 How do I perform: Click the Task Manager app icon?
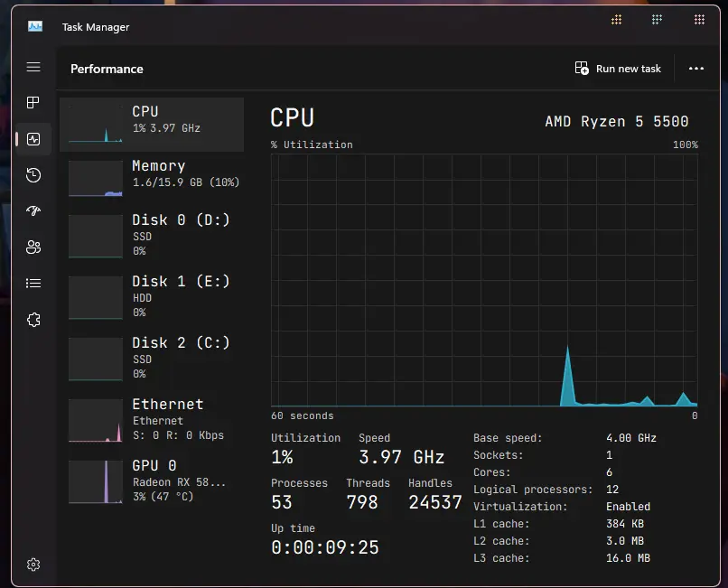(x=35, y=26)
